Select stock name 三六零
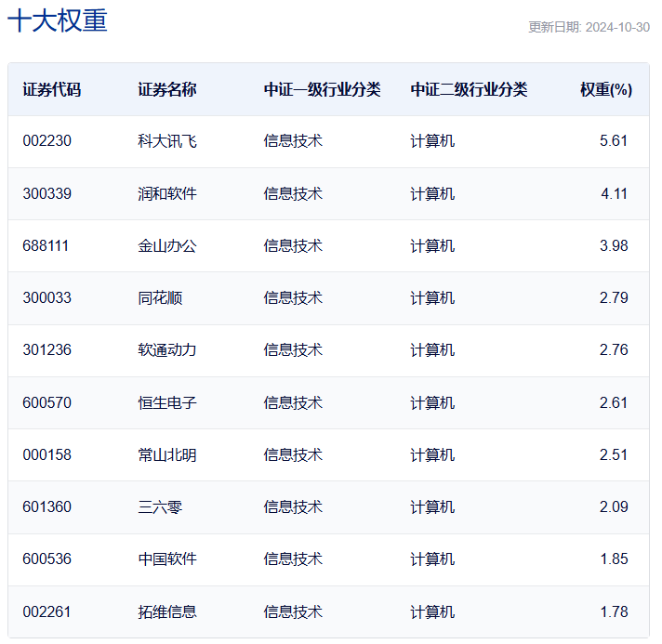 click(x=160, y=506)
